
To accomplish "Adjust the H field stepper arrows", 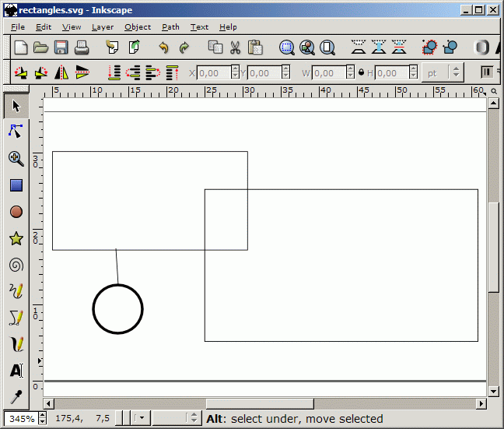I will (413, 72).
